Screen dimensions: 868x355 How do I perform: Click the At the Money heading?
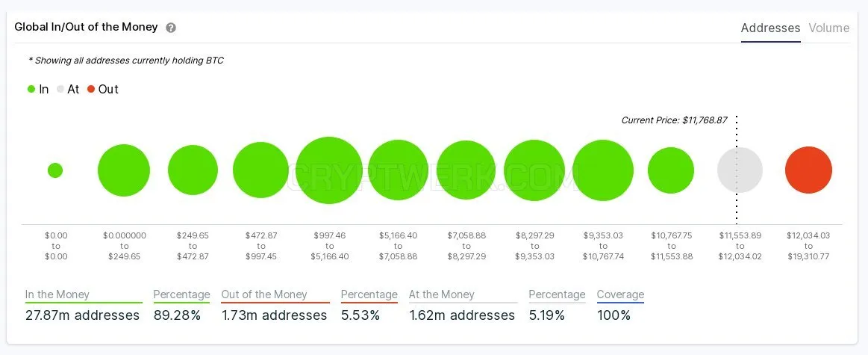442,294
